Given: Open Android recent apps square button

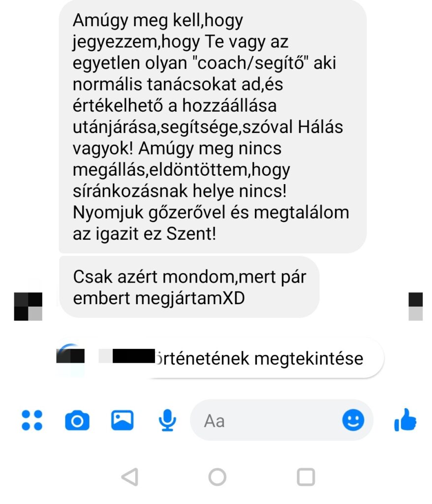Looking at the screenshot, I should click(306, 476).
